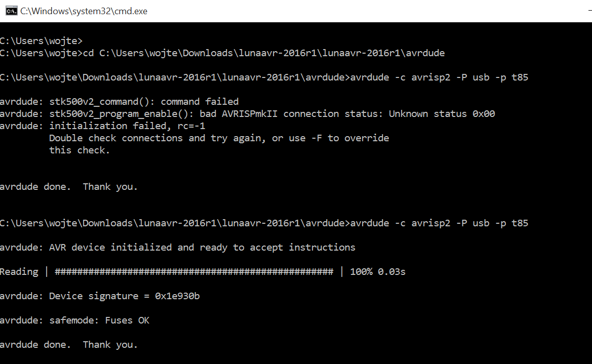Click the cd lunaavr-2016r1 avrdude command line
592x364 pixels.
pyautogui.click(x=222, y=53)
